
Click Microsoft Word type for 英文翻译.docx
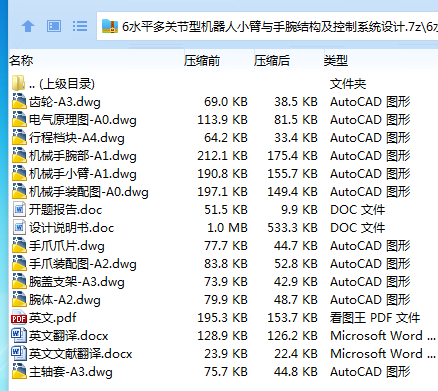click(383, 336)
